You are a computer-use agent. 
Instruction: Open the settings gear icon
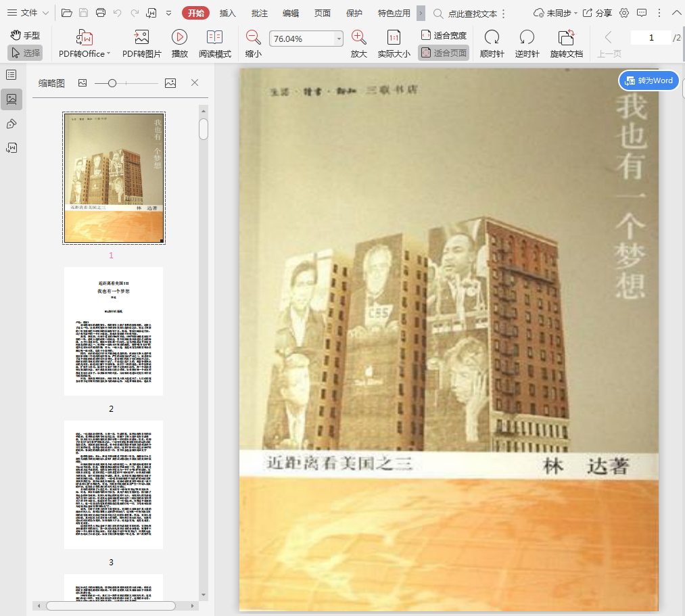[x=624, y=13]
